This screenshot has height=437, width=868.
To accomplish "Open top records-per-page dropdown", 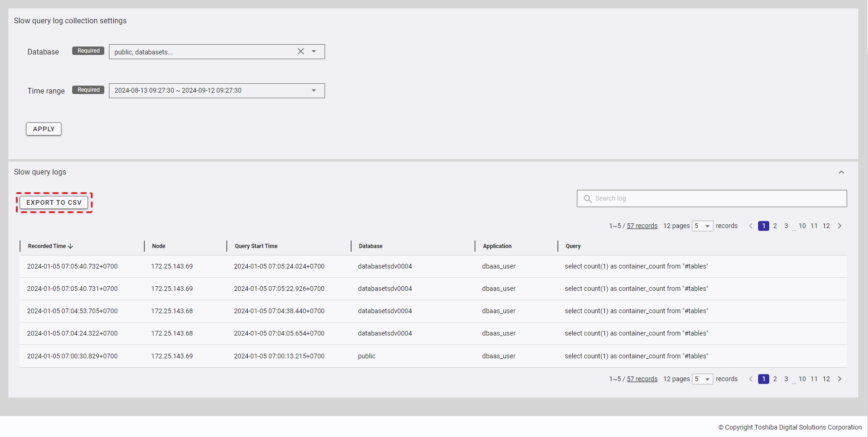I will [702, 226].
